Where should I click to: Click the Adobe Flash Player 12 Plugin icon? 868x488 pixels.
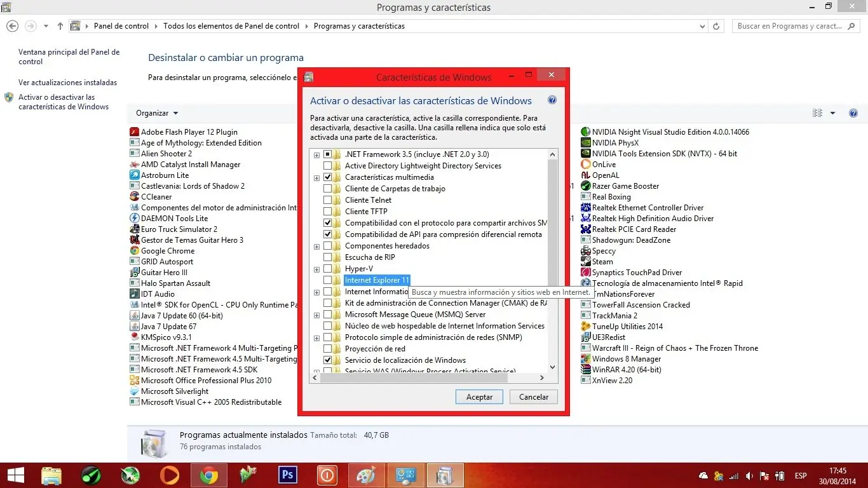(x=135, y=132)
